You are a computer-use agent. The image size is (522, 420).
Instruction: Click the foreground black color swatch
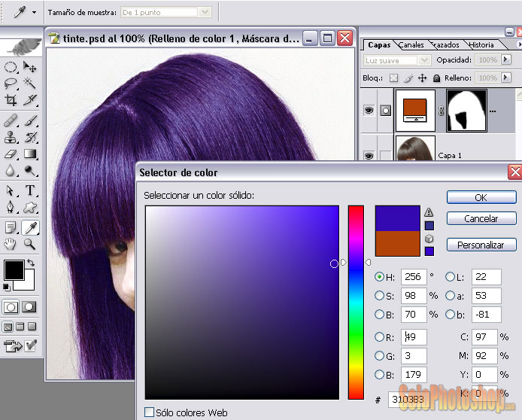pos(14,269)
